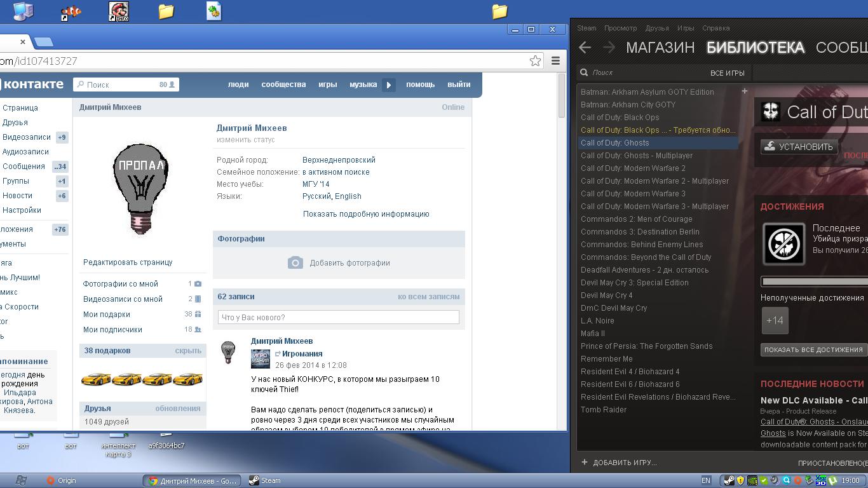Show the +14 unearned achievements tile
868x488 pixels.
pyautogui.click(x=775, y=321)
